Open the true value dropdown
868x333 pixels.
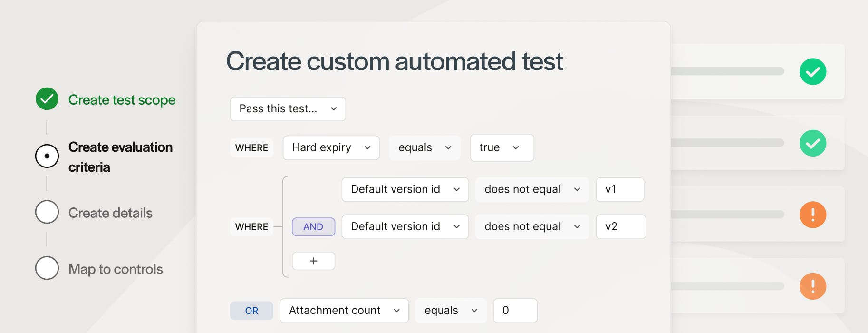pos(502,148)
